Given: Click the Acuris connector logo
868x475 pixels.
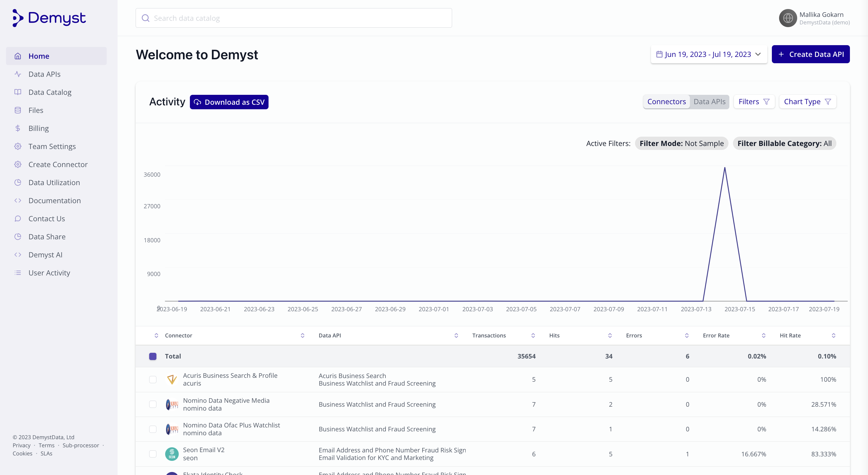Looking at the screenshot, I should pos(172,379).
